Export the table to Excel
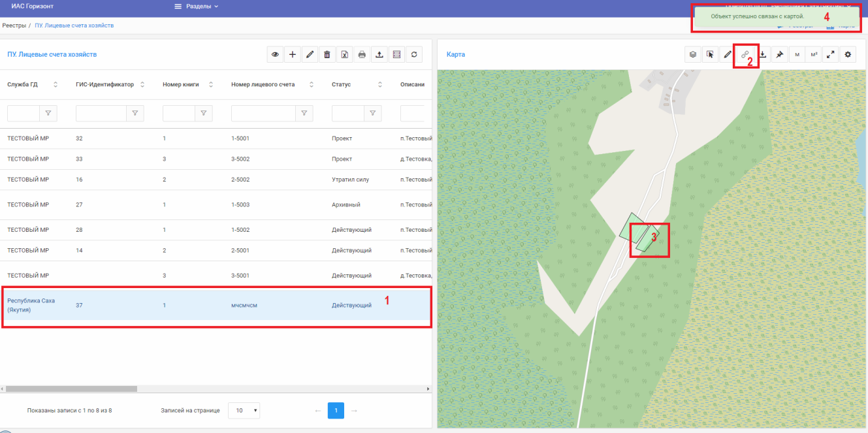 pos(344,55)
